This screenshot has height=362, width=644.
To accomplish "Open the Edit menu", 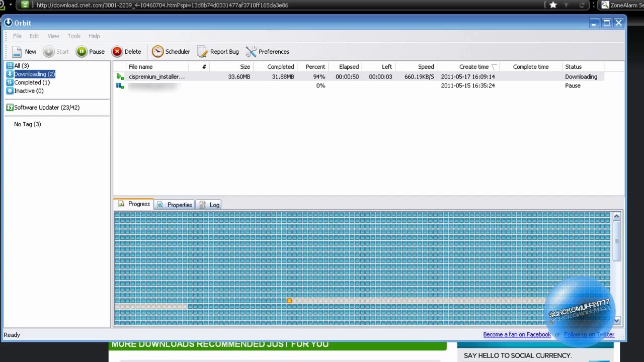I will tap(34, 36).
